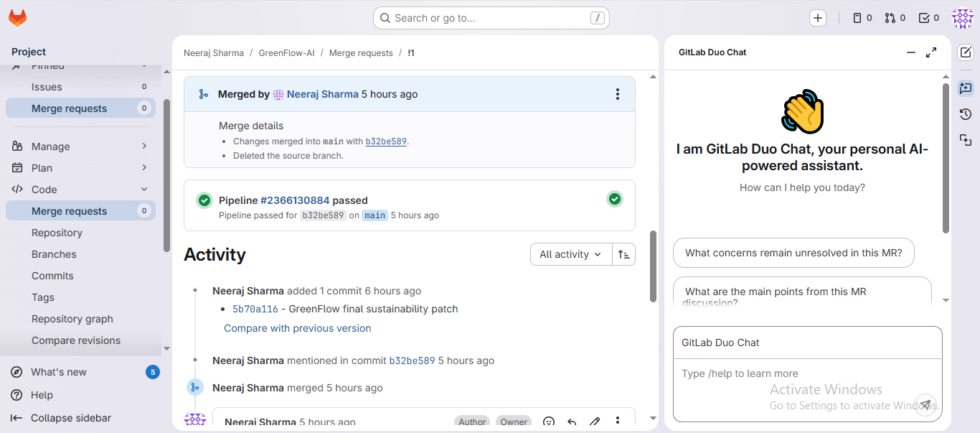Open What's new panel
The image size is (980, 433).
(x=83, y=372)
